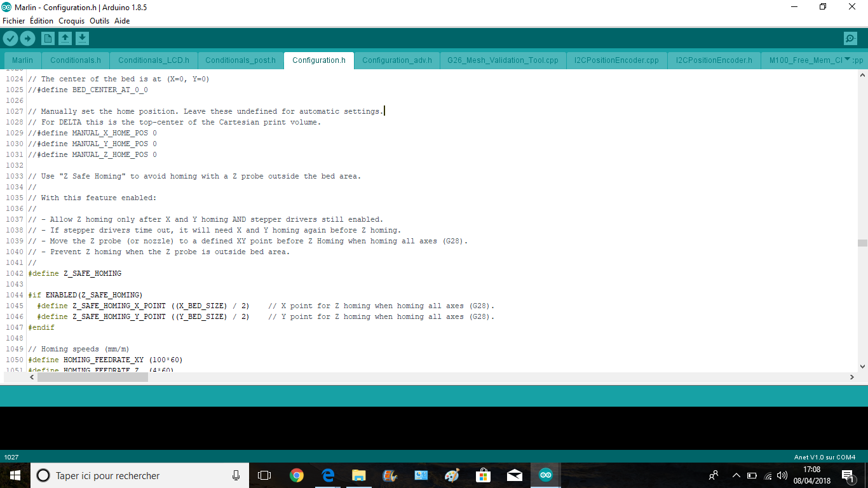This screenshot has width=868, height=488.
Task: Click 'Anet V1.0 sur COM4' status text
Action: click(x=825, y=457)
